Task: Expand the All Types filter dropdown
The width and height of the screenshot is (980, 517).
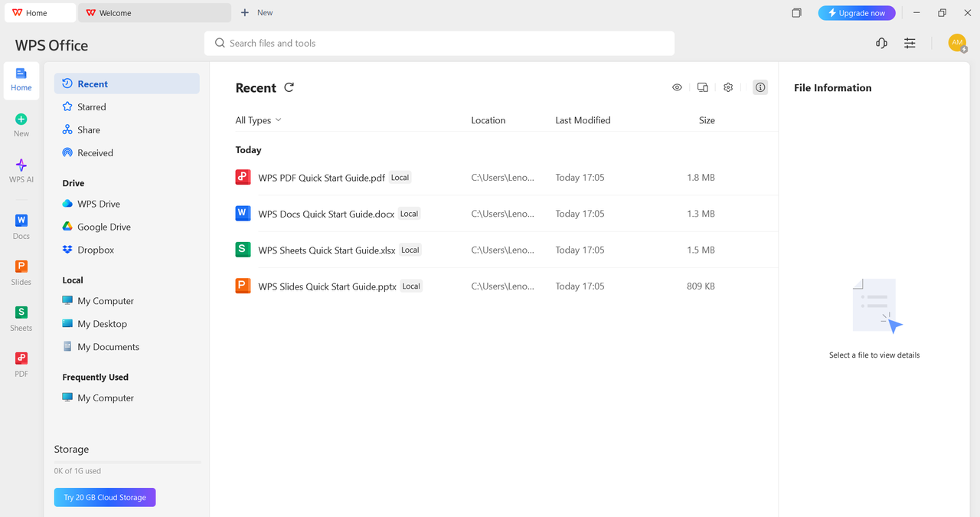Action: 258,120
